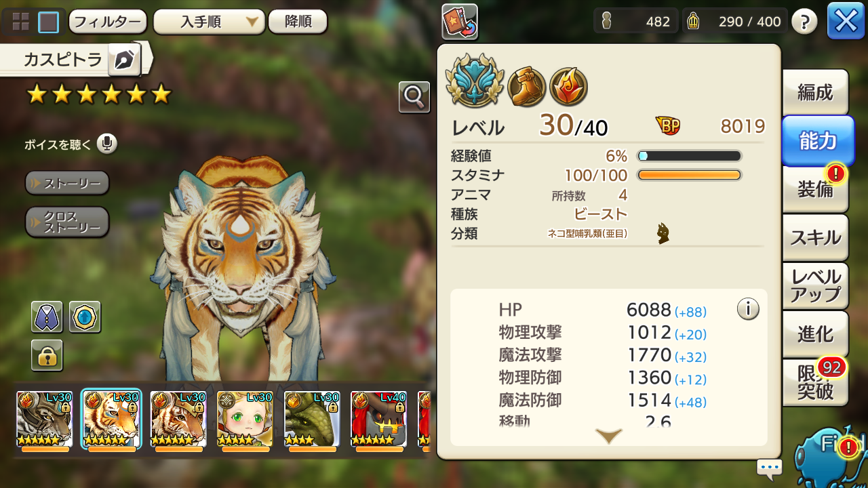Screen dimensions: 868x488
Task: Open the フィルター button
Action: coord(108,22)
